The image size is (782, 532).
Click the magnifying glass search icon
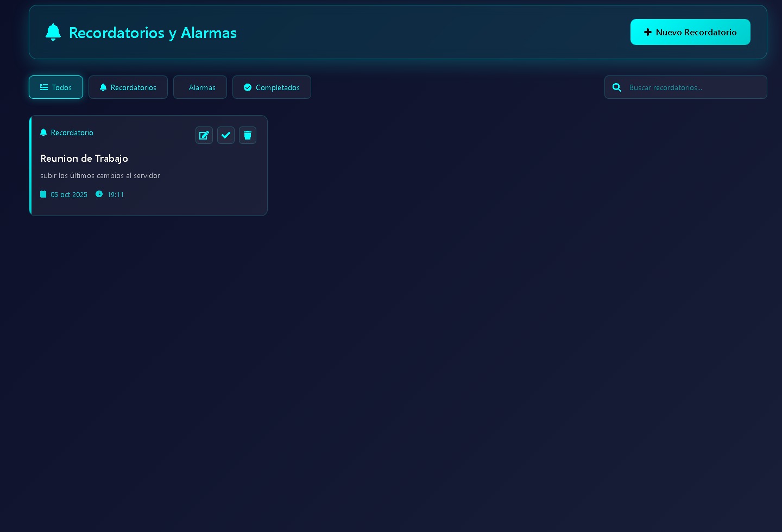pyautogui.click(x=617, y=87)
